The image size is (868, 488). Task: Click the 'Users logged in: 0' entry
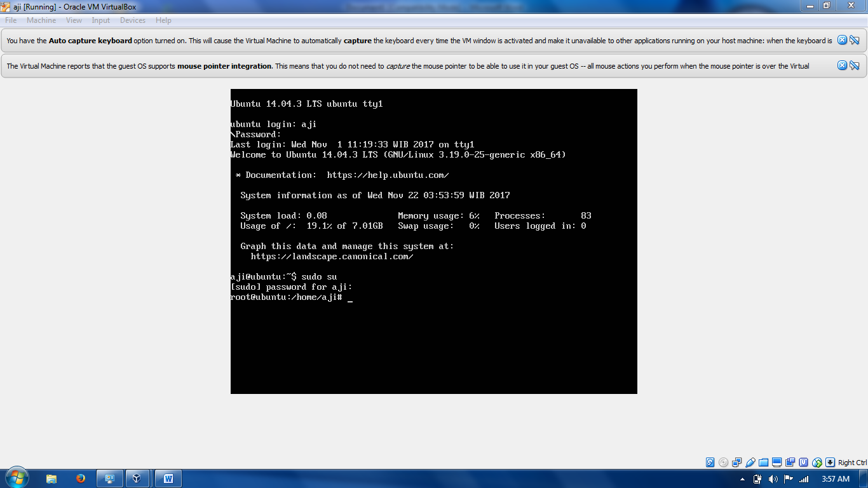point(540,226)
